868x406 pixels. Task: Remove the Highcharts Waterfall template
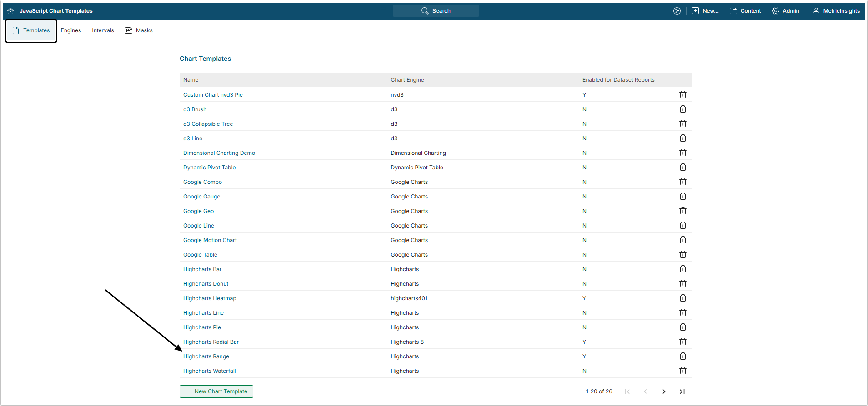[x=682, y=371]
